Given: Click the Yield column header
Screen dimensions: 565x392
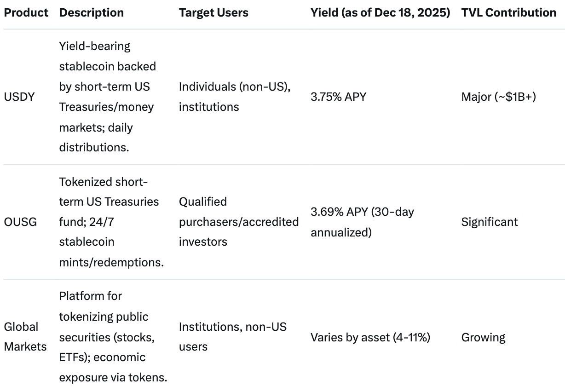Looking at the screenshot, I should [x=380, y=13].
